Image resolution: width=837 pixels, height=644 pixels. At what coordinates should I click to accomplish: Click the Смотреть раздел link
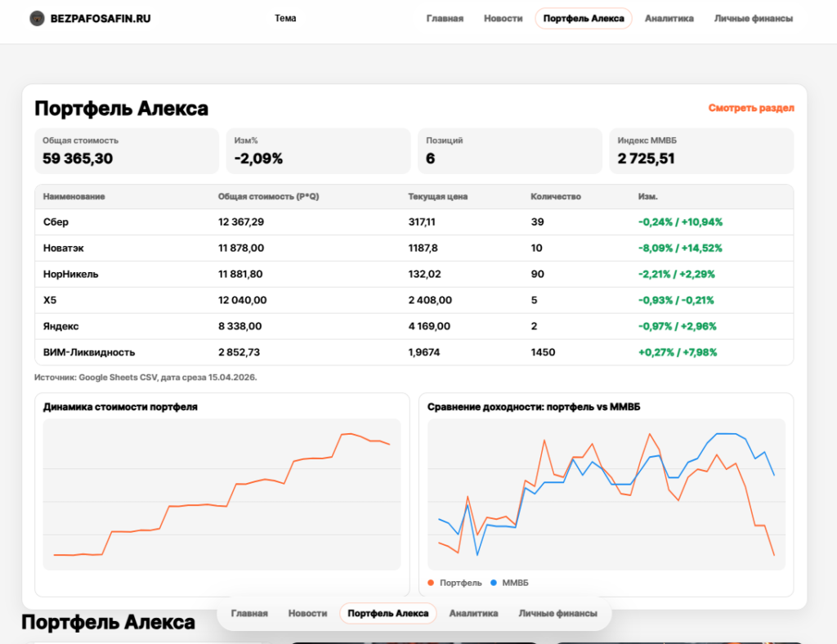click(x=751, y=108)
